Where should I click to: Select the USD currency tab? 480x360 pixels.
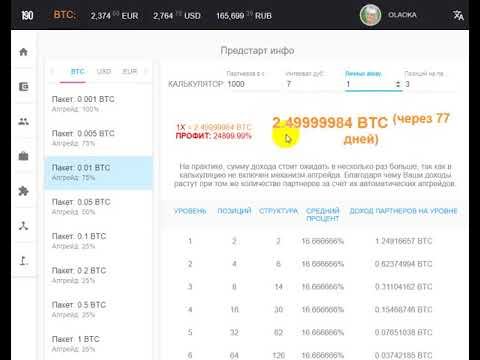pyautogui.click(x=104, y=72)
